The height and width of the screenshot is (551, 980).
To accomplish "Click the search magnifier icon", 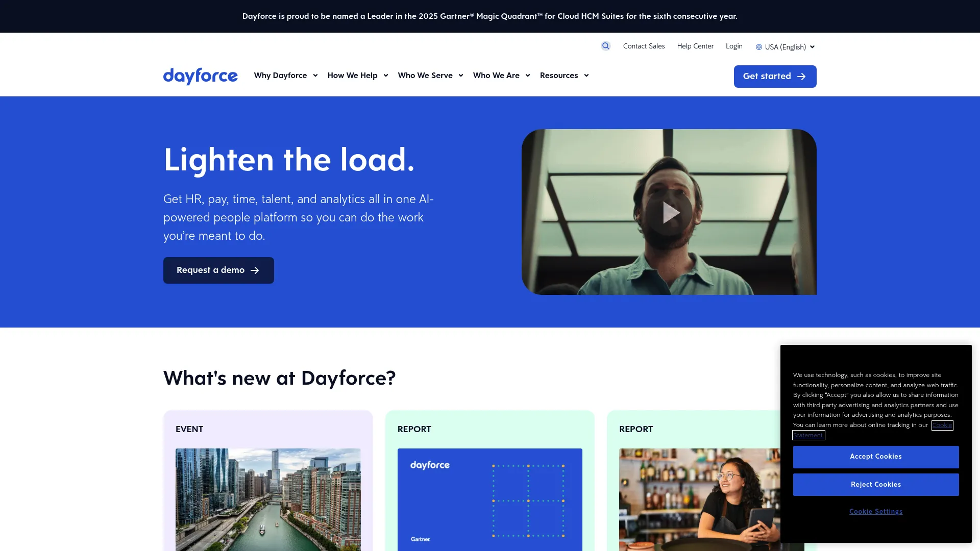I will [606, 46].
